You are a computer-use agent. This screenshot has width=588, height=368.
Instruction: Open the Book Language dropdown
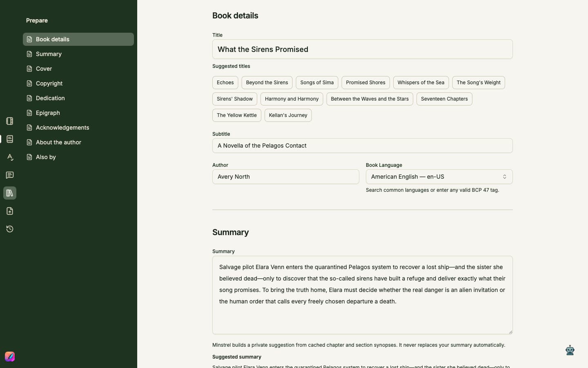point(439,177)
